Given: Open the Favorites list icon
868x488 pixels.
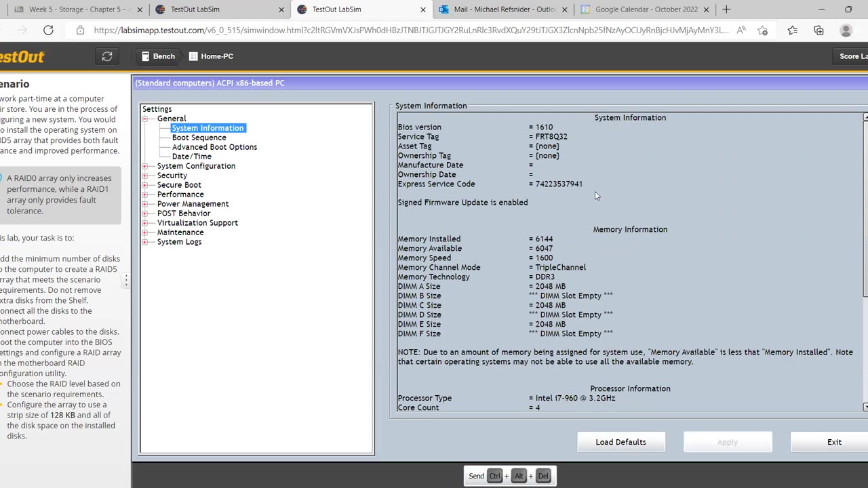Looking at the screenshot, I should tap(793, 30).
